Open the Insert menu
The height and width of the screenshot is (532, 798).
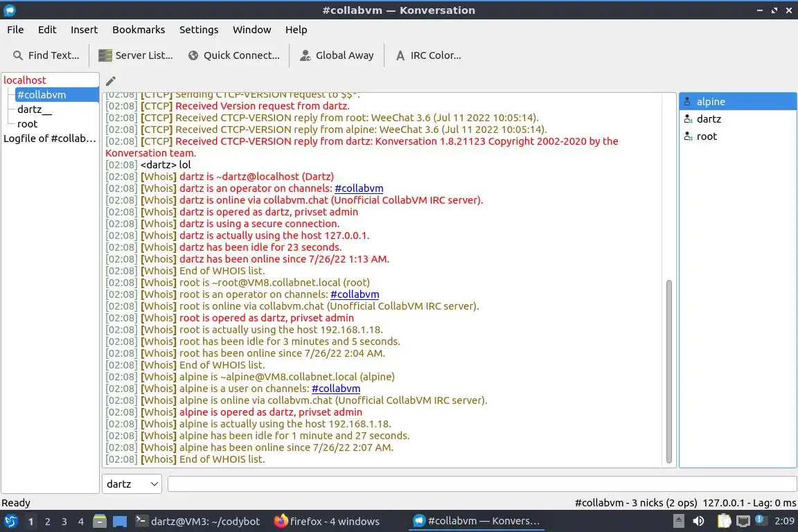84,30
